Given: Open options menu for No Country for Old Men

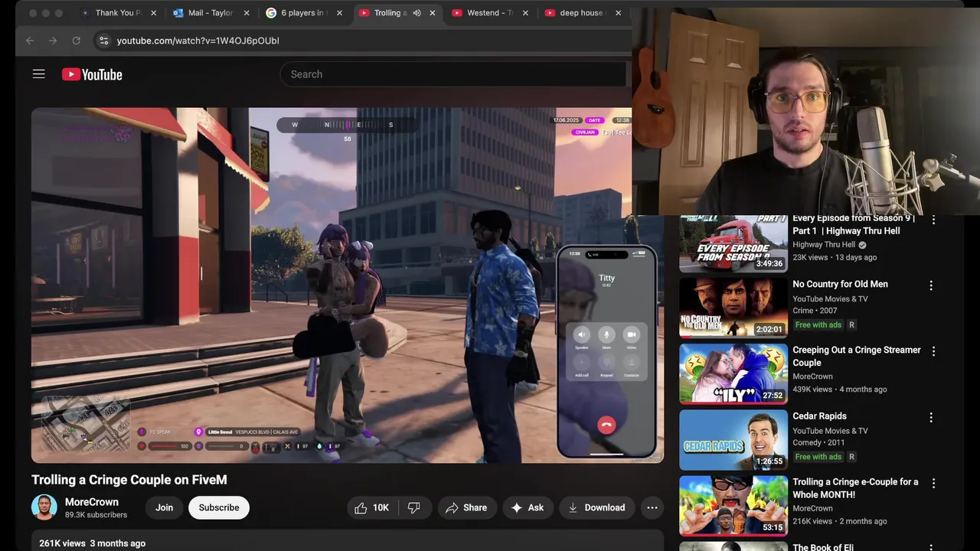Looking at the screenshot, I should [x=931, y=285].
